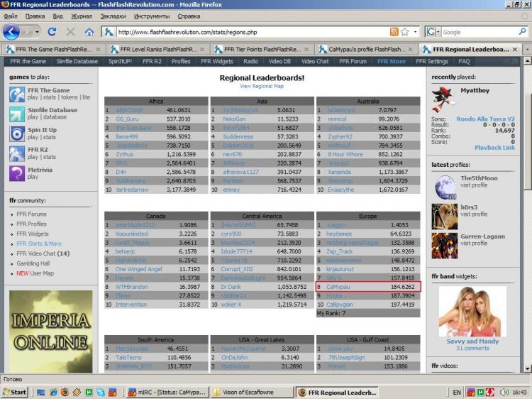Go to the browser home page icon
Screen dimensions: 532x399
point(89,32)
